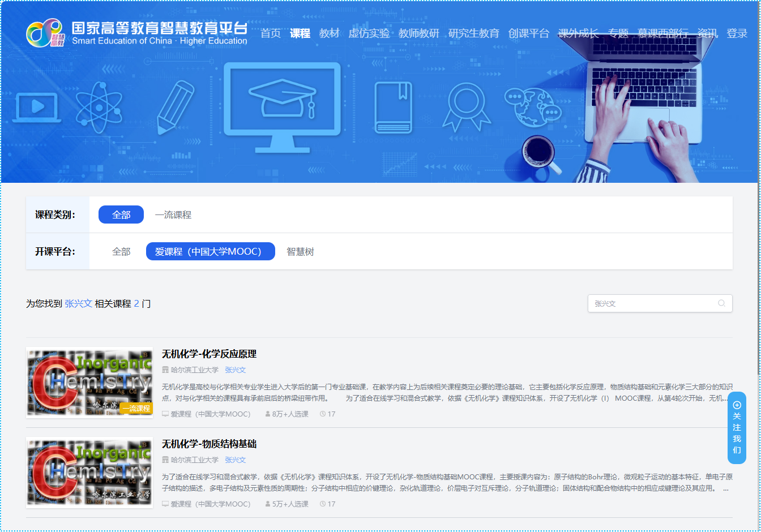Click the search magnifier icon
This screenshot has height=532, width=761.
click(721, 303)
